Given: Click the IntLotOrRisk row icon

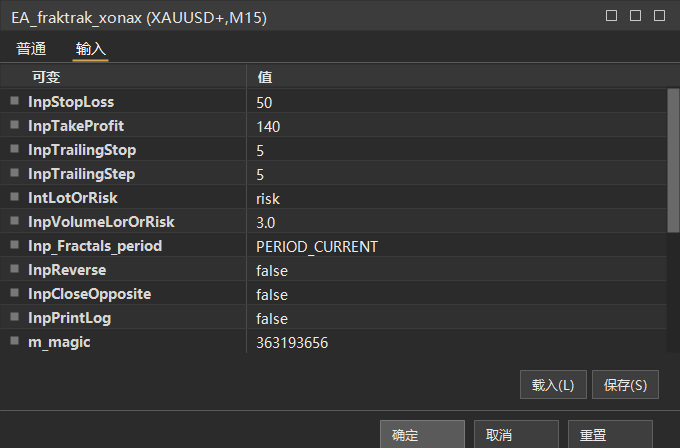Looking at the screenshot, I should tap(14, 197).
